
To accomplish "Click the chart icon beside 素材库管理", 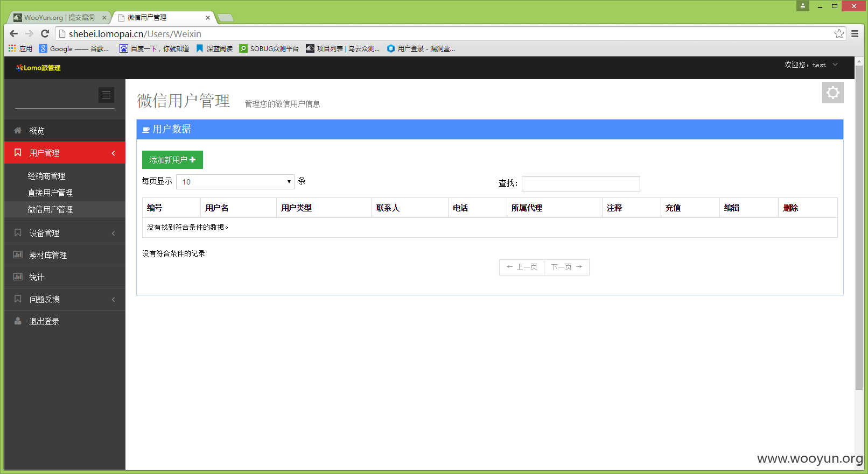I will click(18, 255).
